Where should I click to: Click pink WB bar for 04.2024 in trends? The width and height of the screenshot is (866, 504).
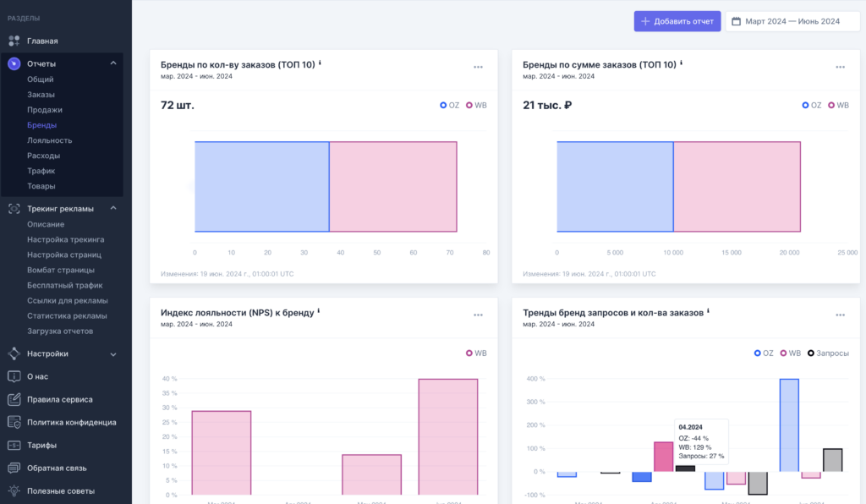(x=663, y=457)
